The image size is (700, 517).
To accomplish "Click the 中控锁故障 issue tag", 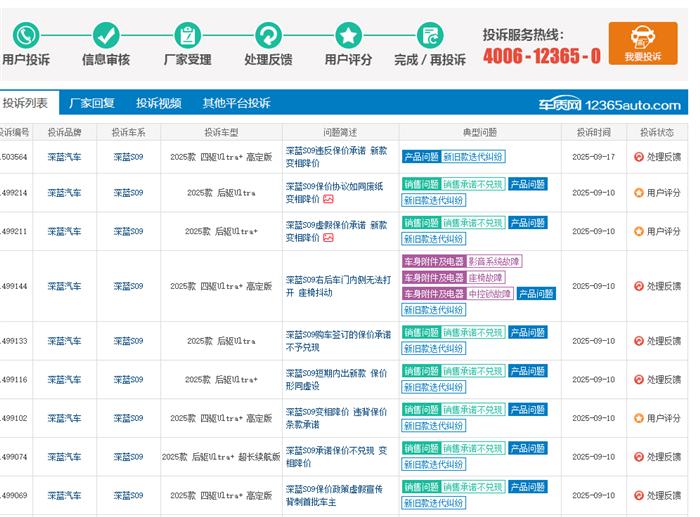I will (x=489, y=294).
